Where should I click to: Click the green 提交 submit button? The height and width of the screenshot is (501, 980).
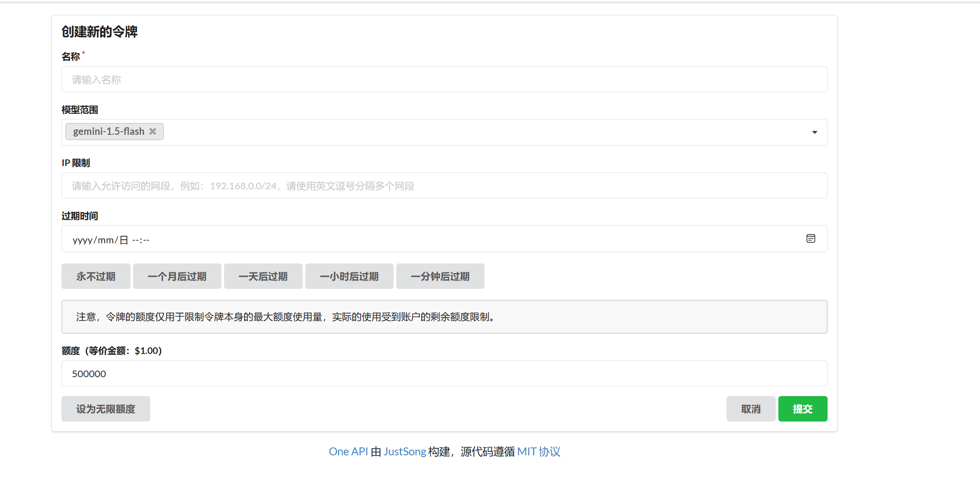click(803, 409)
